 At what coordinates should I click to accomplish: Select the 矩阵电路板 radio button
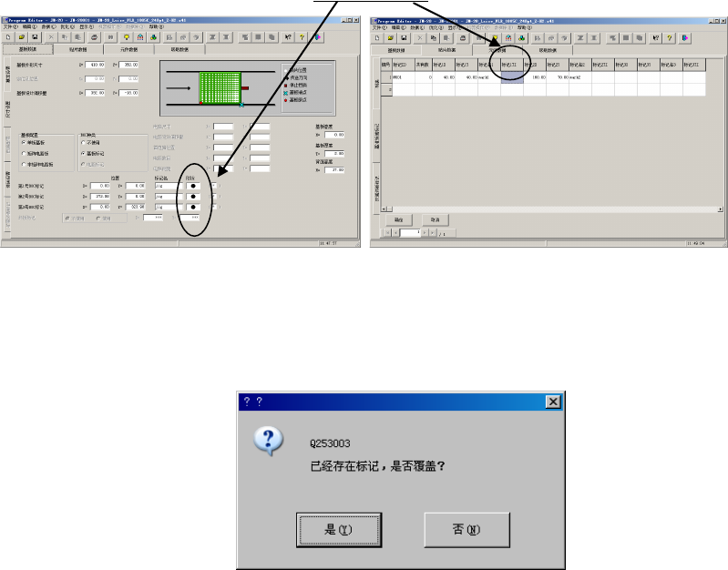[36, 154]
